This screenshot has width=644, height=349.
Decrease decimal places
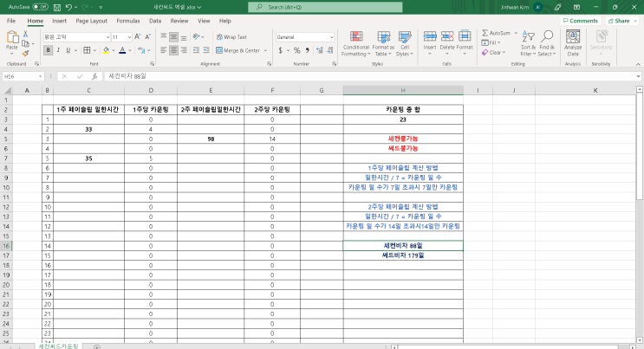click(x=330, y=50)
